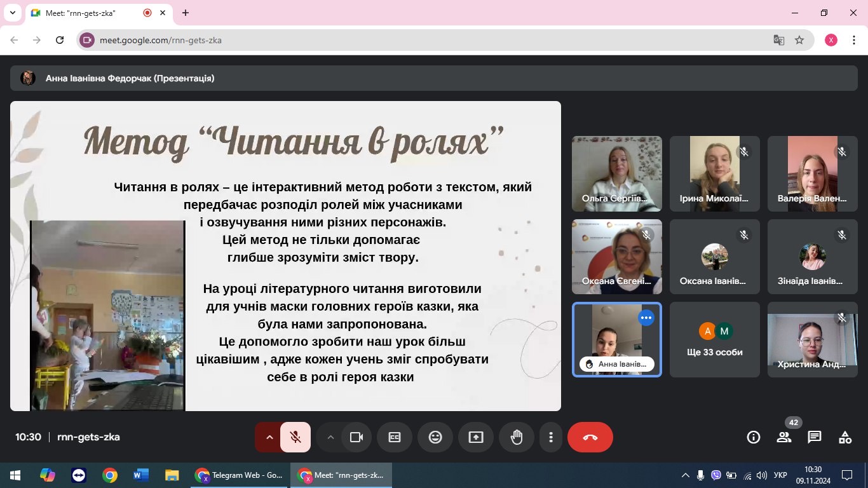Expand audio settings chevron beside microphone
This screenshot has width=868, height=488.
[269, 437]
